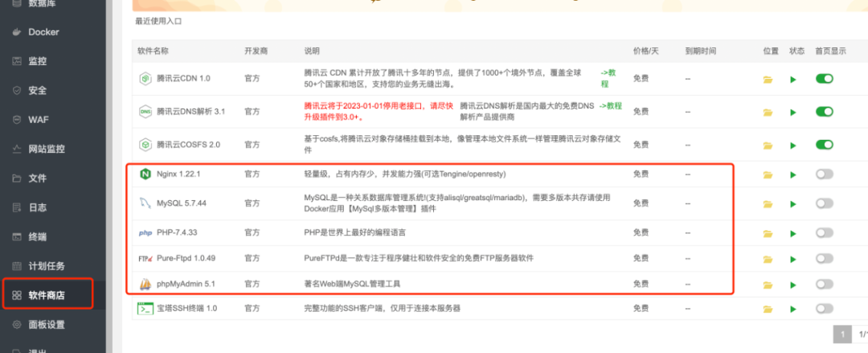The image size is (868, 353).
Task: Go to page 1 in pagination
Action: pyautogui.click(x=842, y=335)
